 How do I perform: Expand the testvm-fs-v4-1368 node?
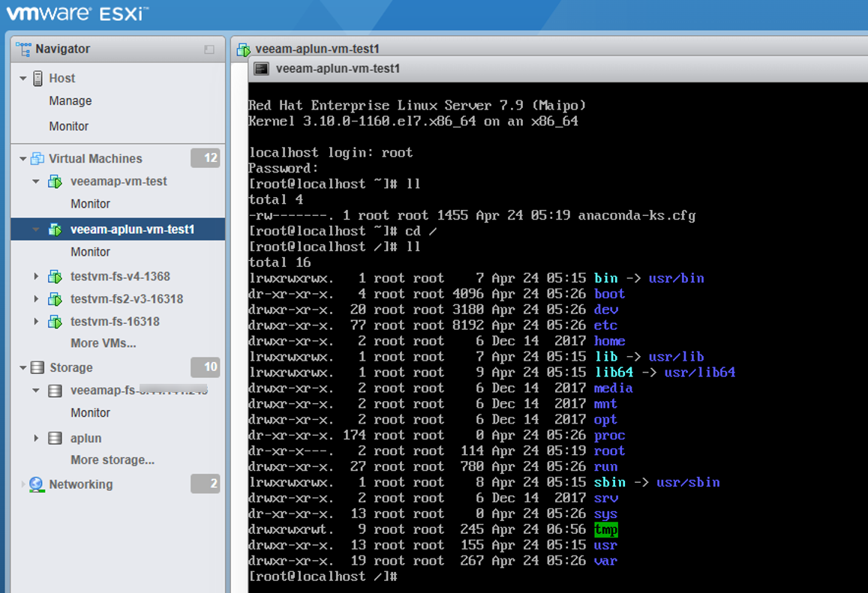click(36, 277)
